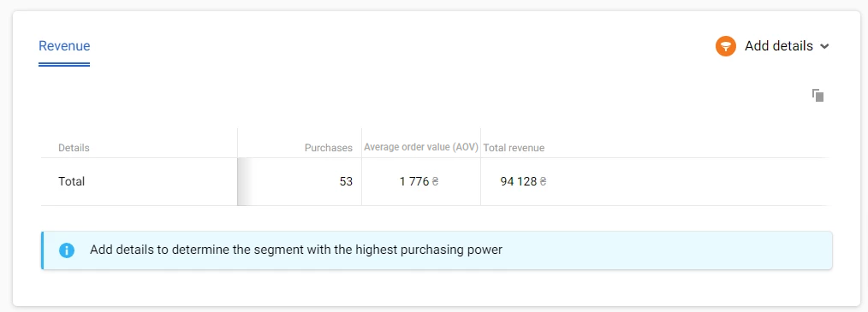Click the blue underline beneath Revenue tab
The width and height of the screenshot is (868, 312).
(64, 65)
